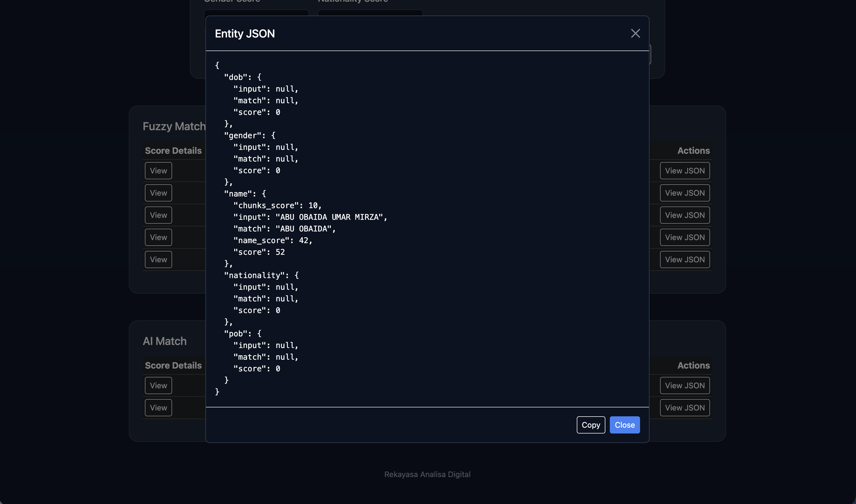Open the first View button under Fuzzy Match

click(x=158, y=170)
